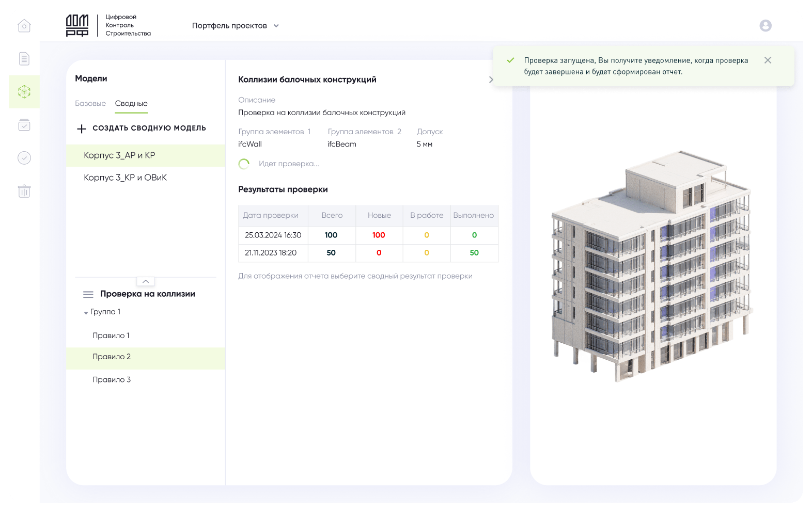Click the ДОМ.РФ logo
This screenshot has height=512, width=812.
point(77,25)
